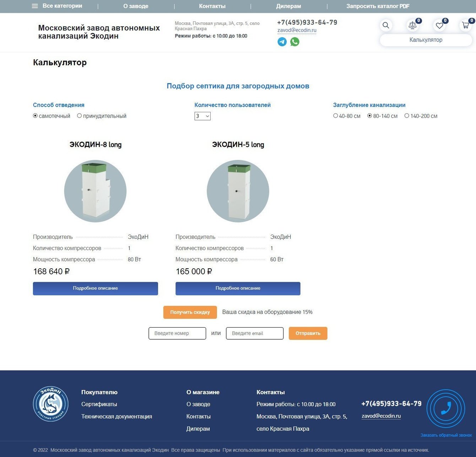The height and width of the screenshot is (457, 476).
Task: Click the callback phone icon
Action: coord(446,408)
